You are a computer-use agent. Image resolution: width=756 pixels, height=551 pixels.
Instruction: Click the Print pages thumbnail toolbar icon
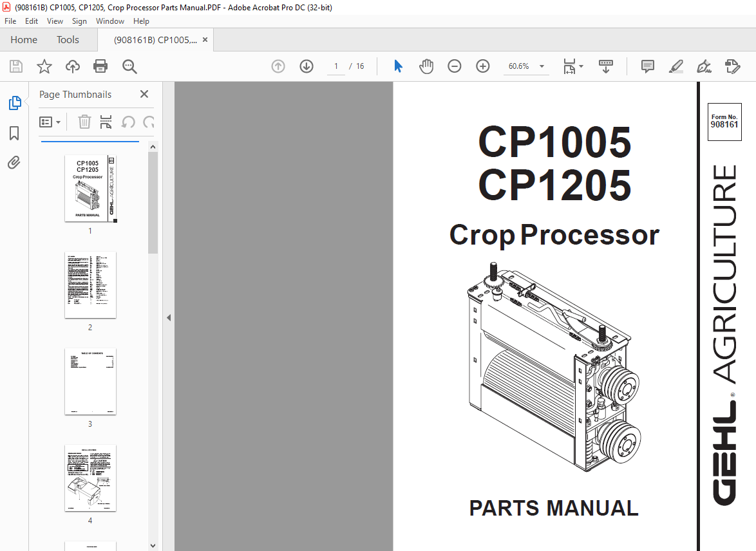point(106,122)
